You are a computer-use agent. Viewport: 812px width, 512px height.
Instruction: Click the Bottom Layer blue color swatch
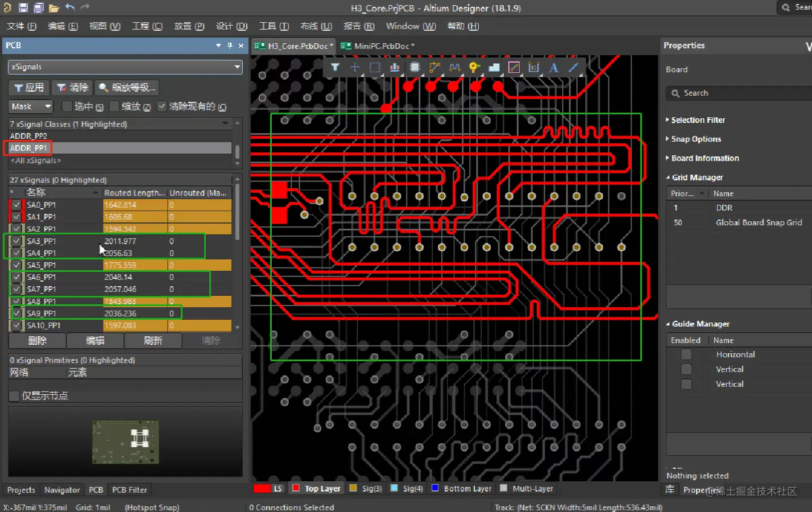point(435,488)
